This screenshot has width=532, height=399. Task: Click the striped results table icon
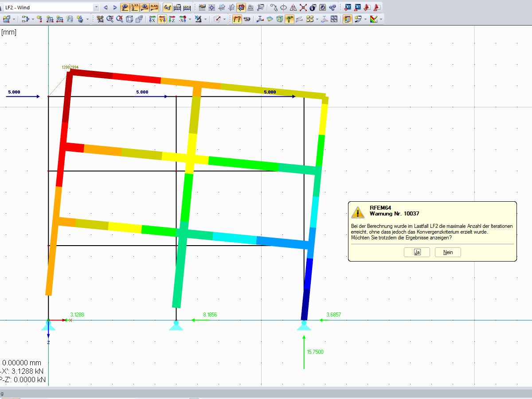click(334, 19)
